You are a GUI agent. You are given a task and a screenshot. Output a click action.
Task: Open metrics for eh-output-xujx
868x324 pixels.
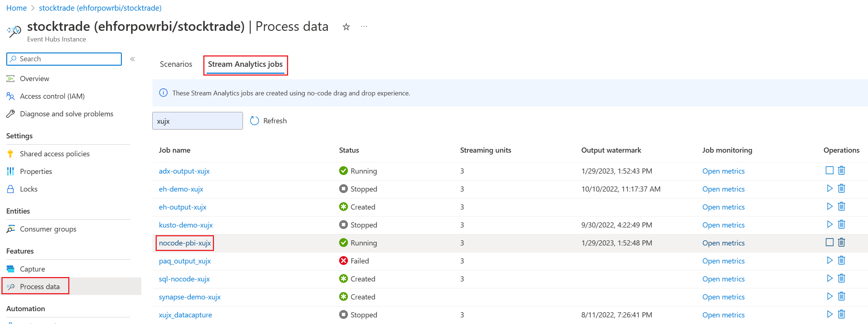pos(723,207)
